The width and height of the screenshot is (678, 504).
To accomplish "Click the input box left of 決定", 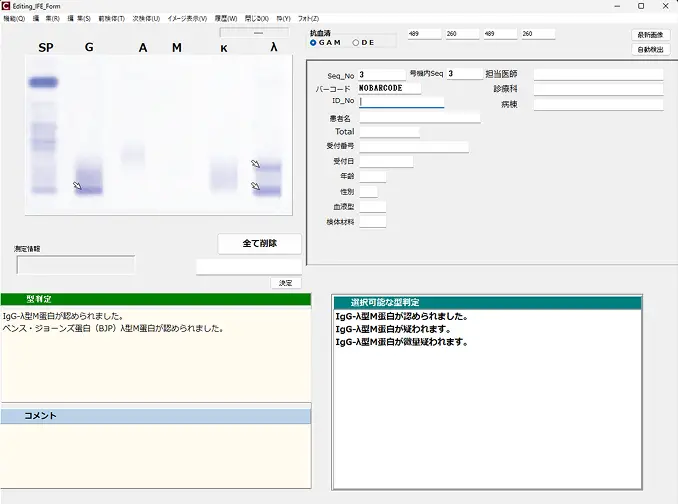I will tap(249, 266).
